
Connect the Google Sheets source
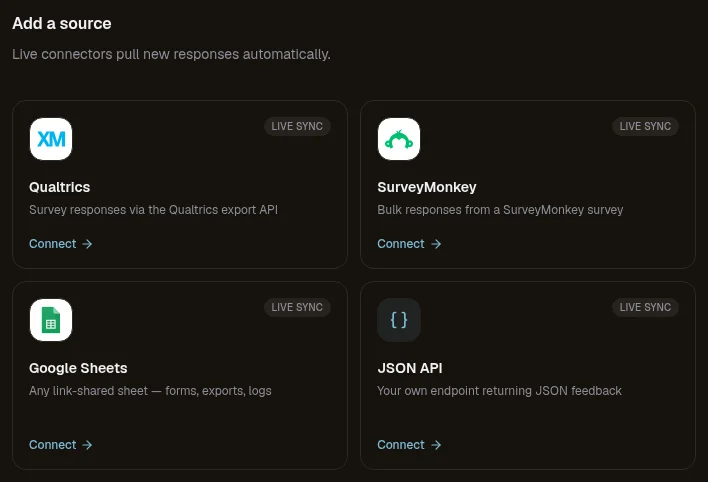61,445
